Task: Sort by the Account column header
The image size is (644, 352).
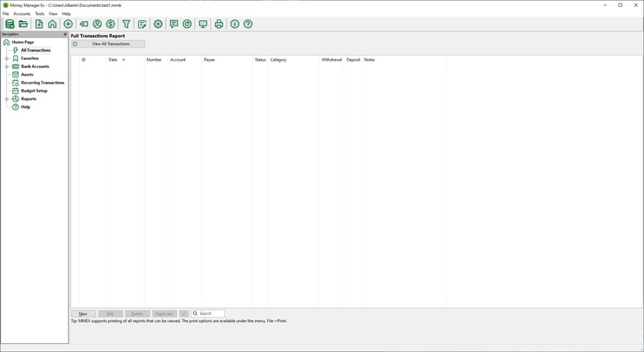Action: [185, 60]
